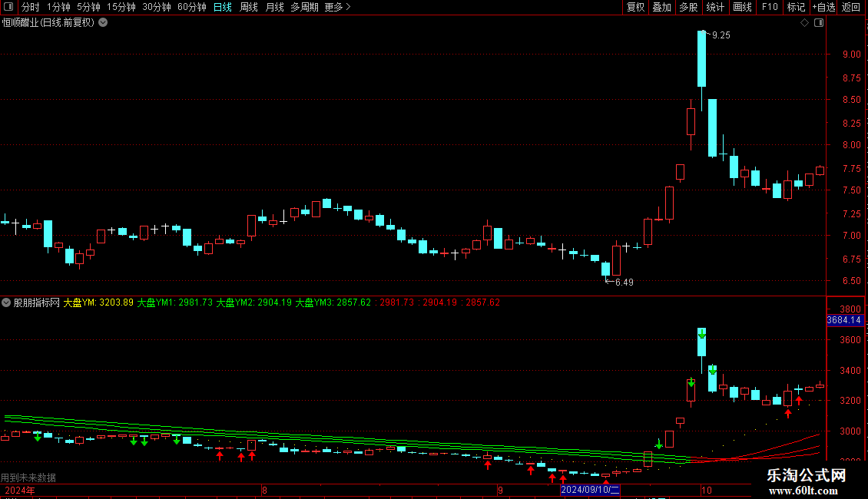Image resolution: width=868 pixels, height=499 pixels.
Task: Click 返回 to go back
Action: [x=851, y=7]
